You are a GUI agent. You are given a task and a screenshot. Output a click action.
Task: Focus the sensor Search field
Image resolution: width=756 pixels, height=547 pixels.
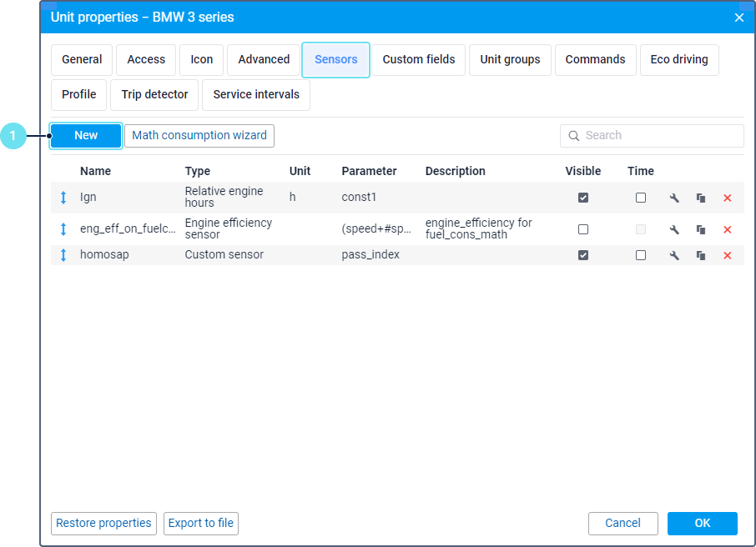click(x=659, y=136)
